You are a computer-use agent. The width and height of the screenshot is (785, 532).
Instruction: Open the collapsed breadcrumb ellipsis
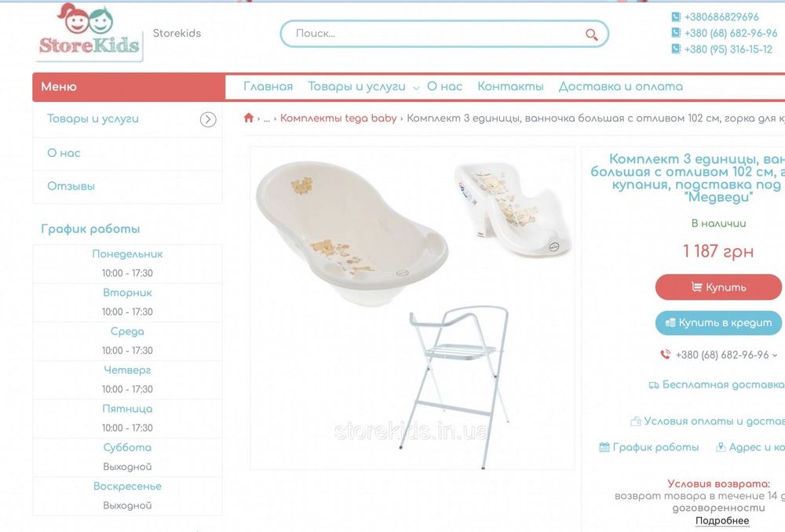point(266,118)
